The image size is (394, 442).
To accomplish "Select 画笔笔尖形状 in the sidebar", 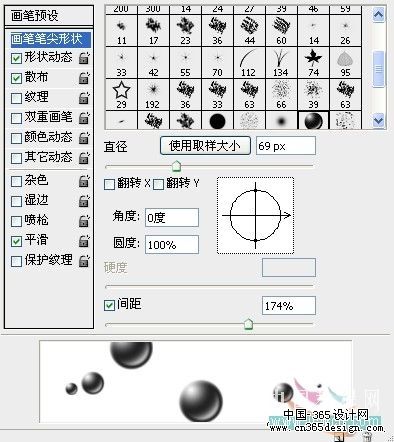I will click(x=50, y=39).
